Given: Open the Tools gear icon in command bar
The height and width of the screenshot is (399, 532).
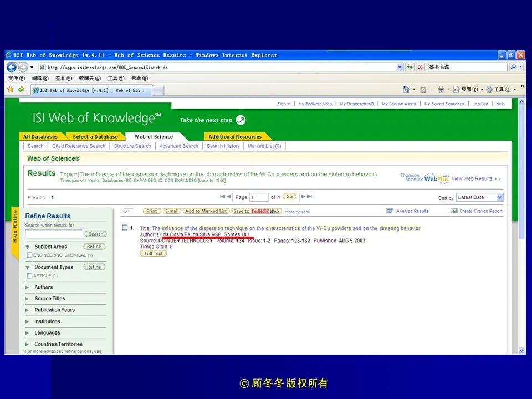Looking at the screenshot, I should coord(489,90).
